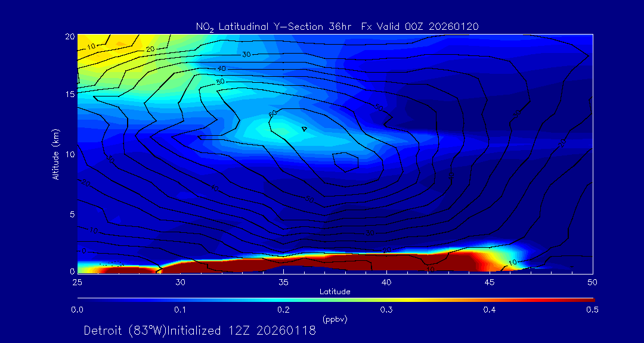Click the Detroit (83°W) initialization footer text
Screen dimensions: 644x343
pos(200,331)
